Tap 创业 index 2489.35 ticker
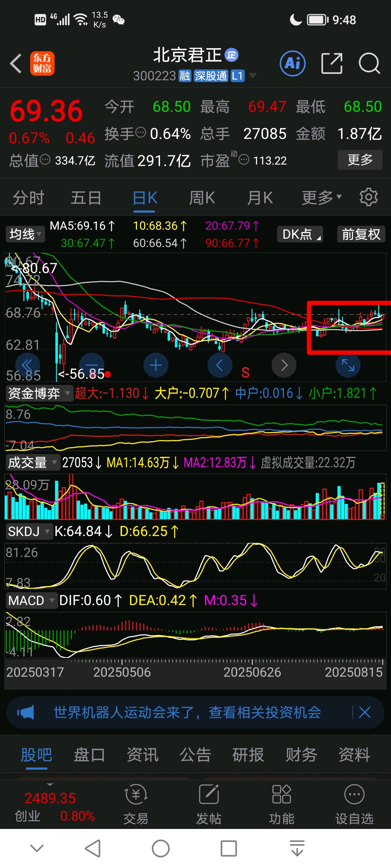The width and height of the screenshot is (391, 868). pos(54,807)
